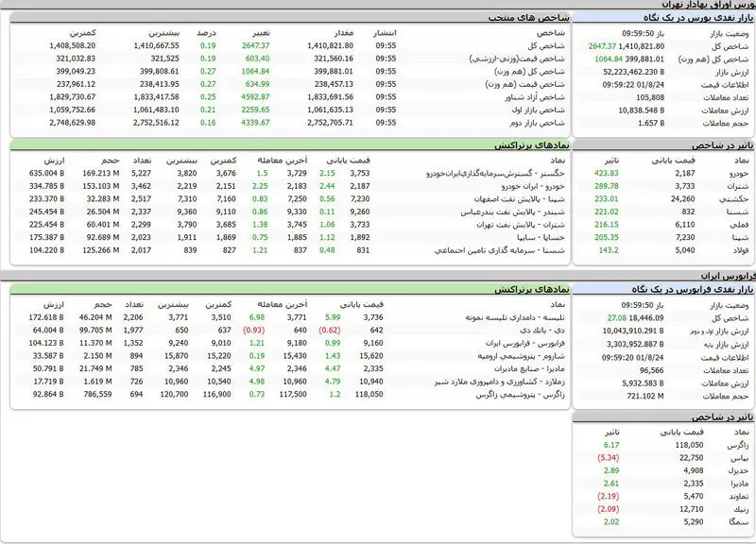Click the farabourse base market value 3,303,952.887 B
This screenshot has height=544, width=756.
(x=635, y=344)
